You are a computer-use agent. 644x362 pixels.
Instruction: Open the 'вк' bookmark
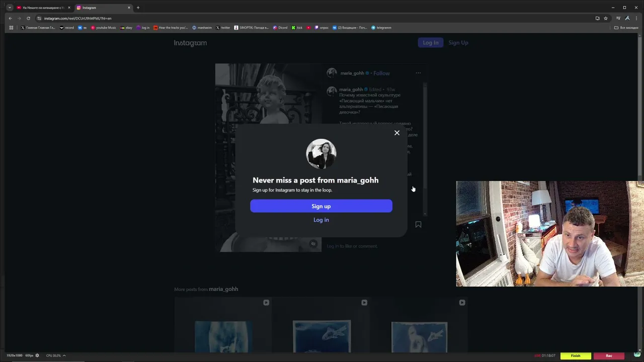click(83, 28)
